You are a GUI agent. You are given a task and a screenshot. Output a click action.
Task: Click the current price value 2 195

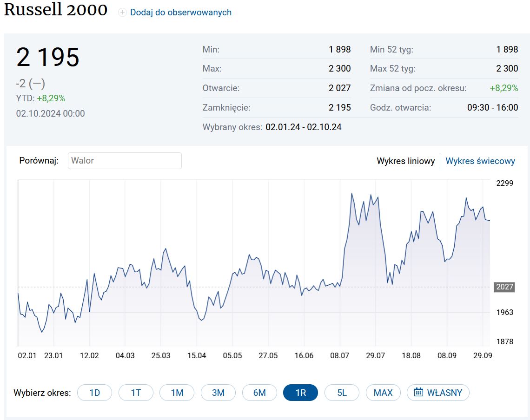(48, 58)
